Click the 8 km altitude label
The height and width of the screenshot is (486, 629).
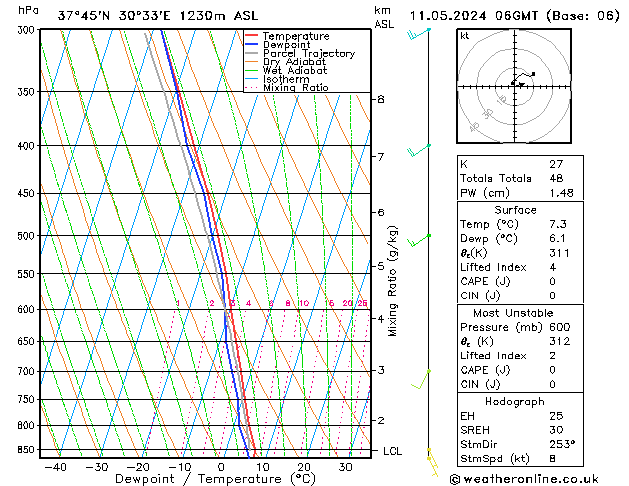[381, 99]
